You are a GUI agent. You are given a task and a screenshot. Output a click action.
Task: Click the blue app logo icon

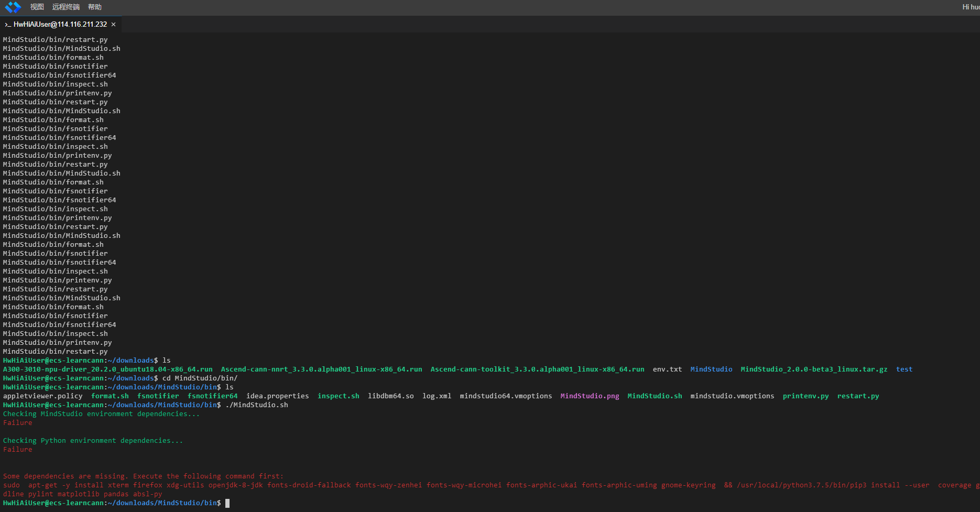pos(13,7)
